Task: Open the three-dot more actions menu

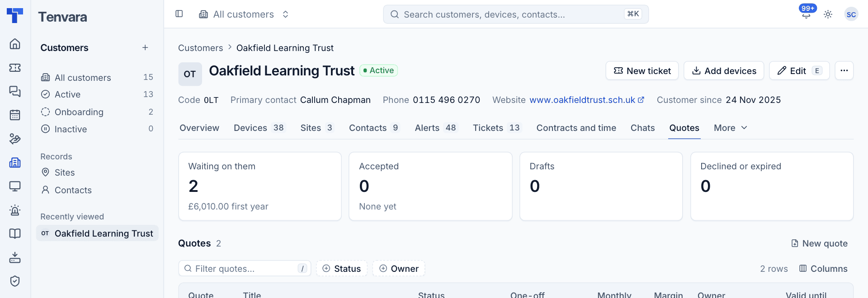Action: pyautogui.click(x=844, y=71)
